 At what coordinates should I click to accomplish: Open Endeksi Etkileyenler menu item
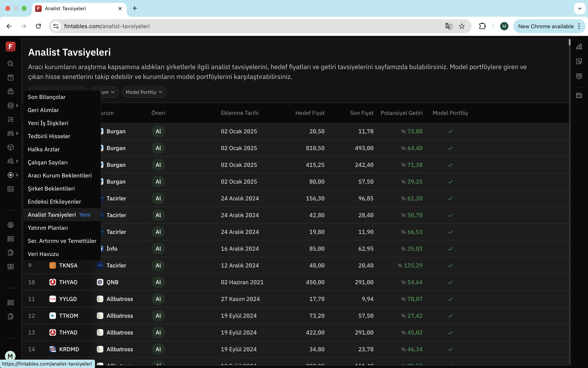pyautogui.click(x=62, y=202)
